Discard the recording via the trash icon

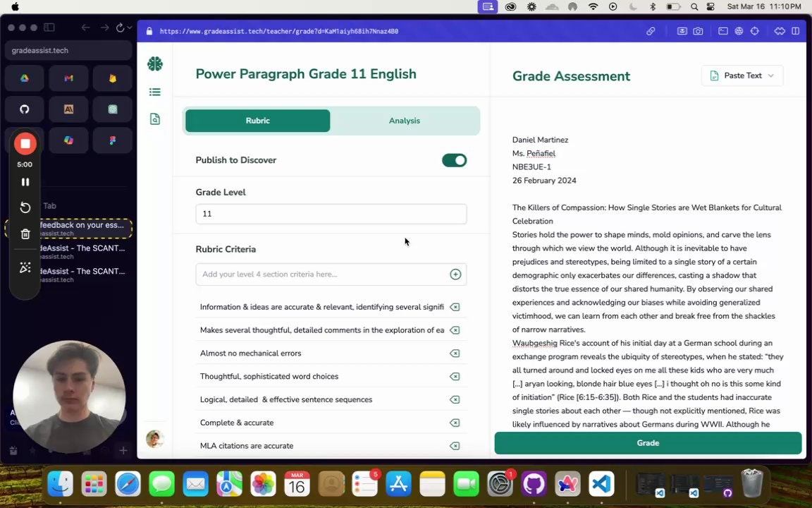point(25,234)
